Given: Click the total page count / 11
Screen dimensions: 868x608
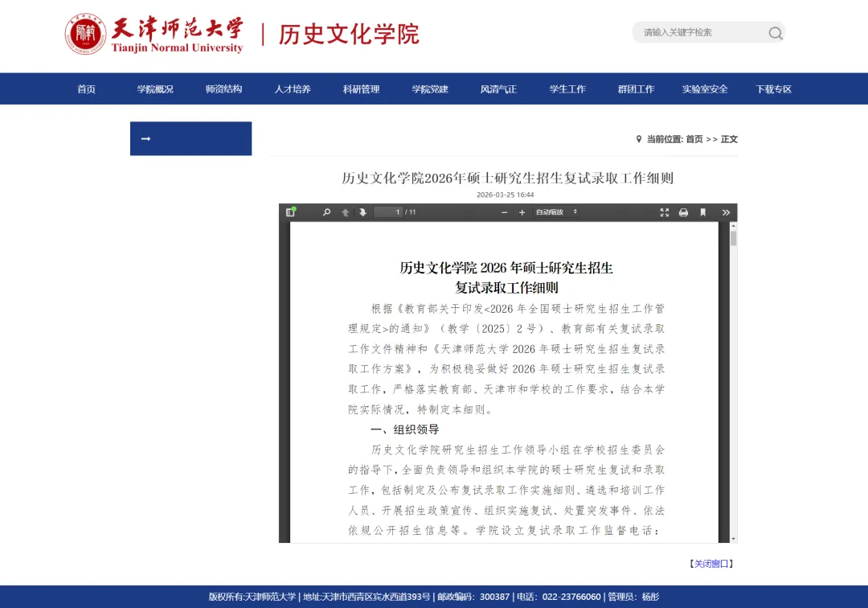Looking at the screenshot, I should click(x=410, y=212).
